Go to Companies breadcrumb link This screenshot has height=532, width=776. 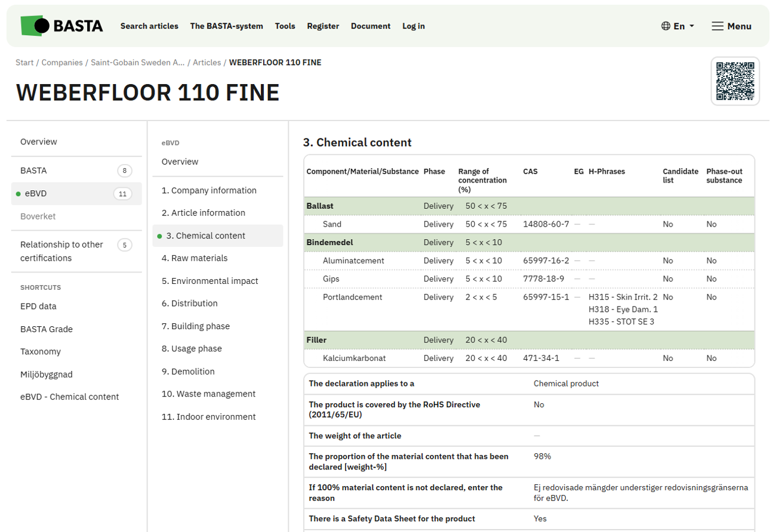63,63
